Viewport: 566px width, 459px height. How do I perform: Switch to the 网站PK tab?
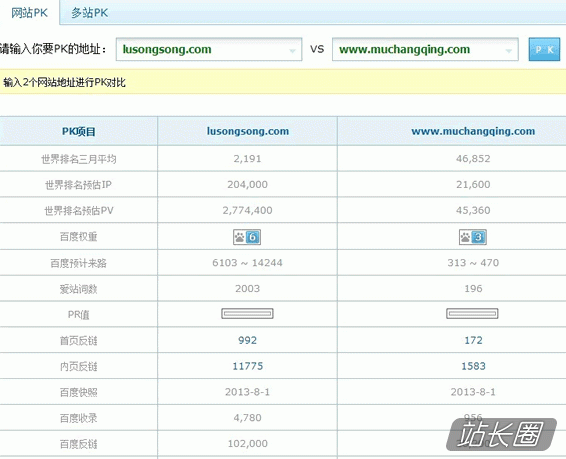tap(29, 13)
